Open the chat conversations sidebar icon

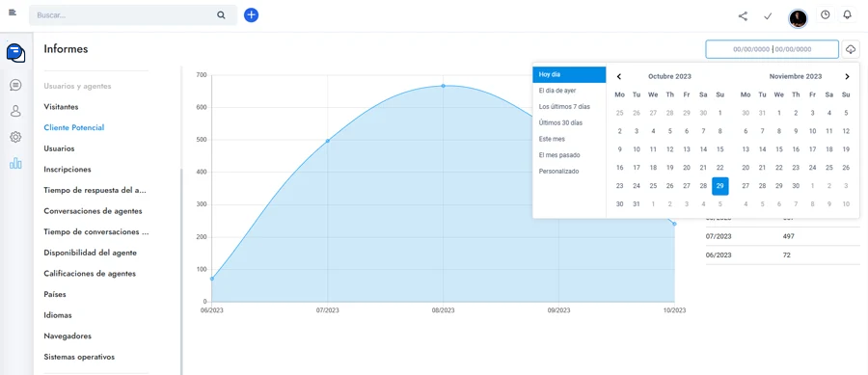pyautogui.click(x=15, y=85)
